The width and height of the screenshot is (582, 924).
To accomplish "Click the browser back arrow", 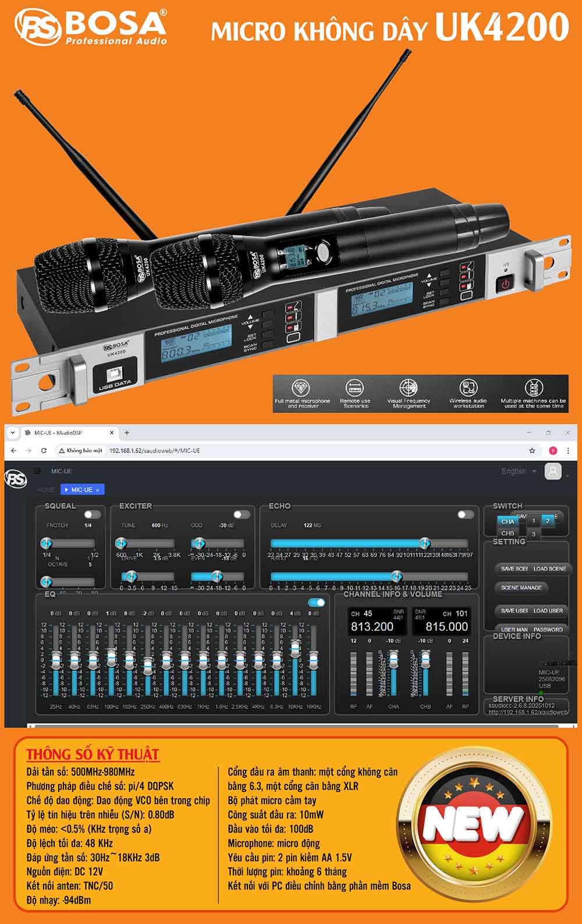I will tap(14, 451).
